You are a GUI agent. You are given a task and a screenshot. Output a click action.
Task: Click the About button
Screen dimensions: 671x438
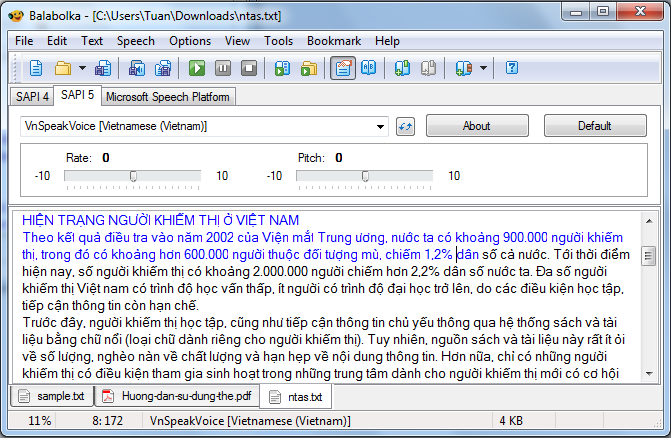pos(477,126)
